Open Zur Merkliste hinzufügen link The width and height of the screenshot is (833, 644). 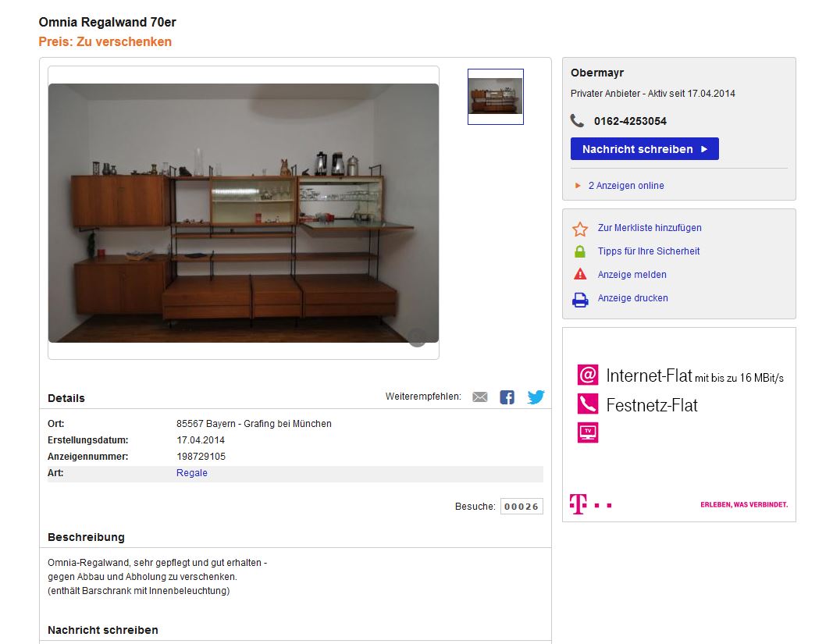[x=650, y=228]
